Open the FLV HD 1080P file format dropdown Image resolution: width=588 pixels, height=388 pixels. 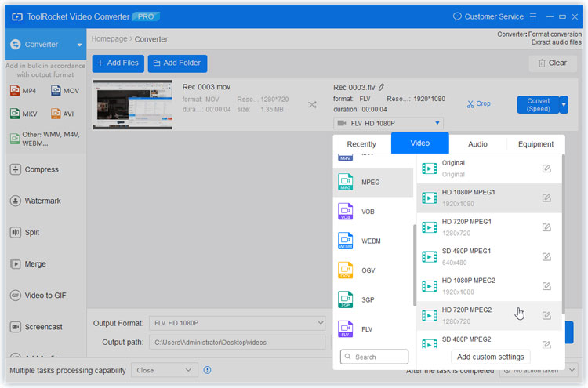388,123
